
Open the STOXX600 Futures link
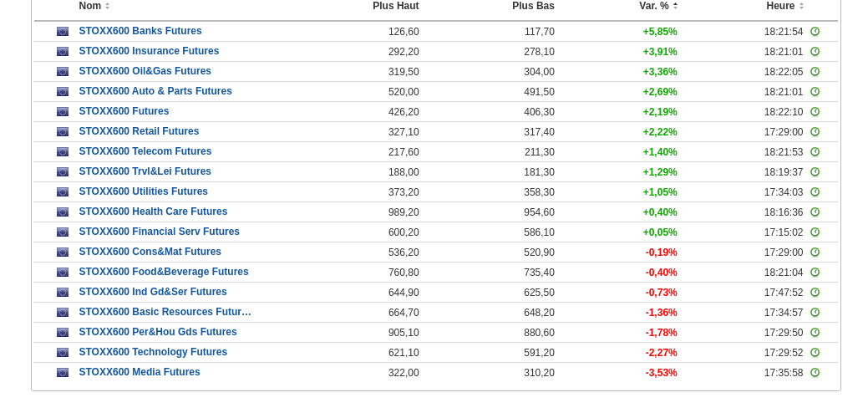pos(124,111)
